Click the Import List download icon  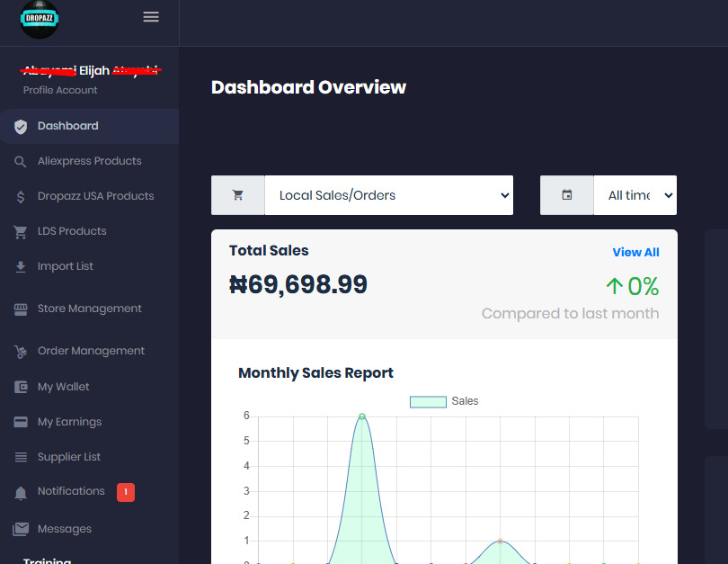[x=21, y=267]
